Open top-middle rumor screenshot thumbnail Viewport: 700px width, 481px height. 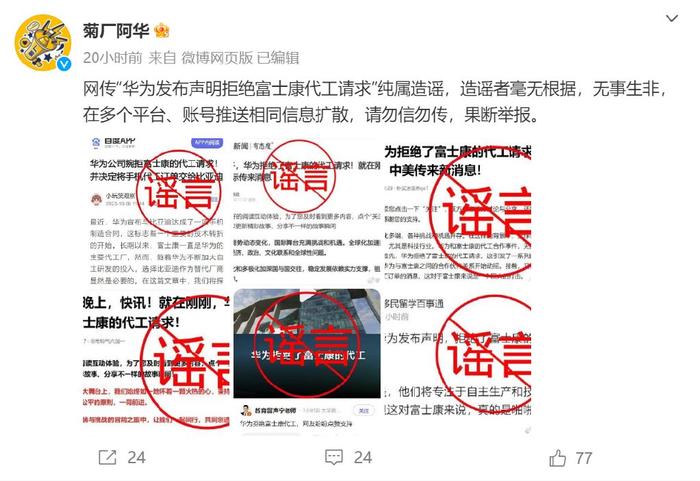(307, 211)
